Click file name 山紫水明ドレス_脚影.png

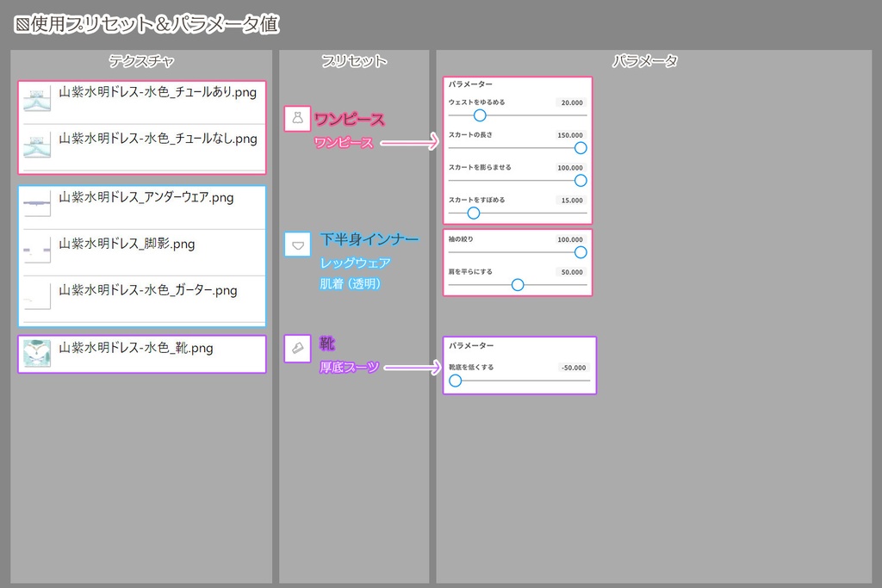tap(127, 244)
